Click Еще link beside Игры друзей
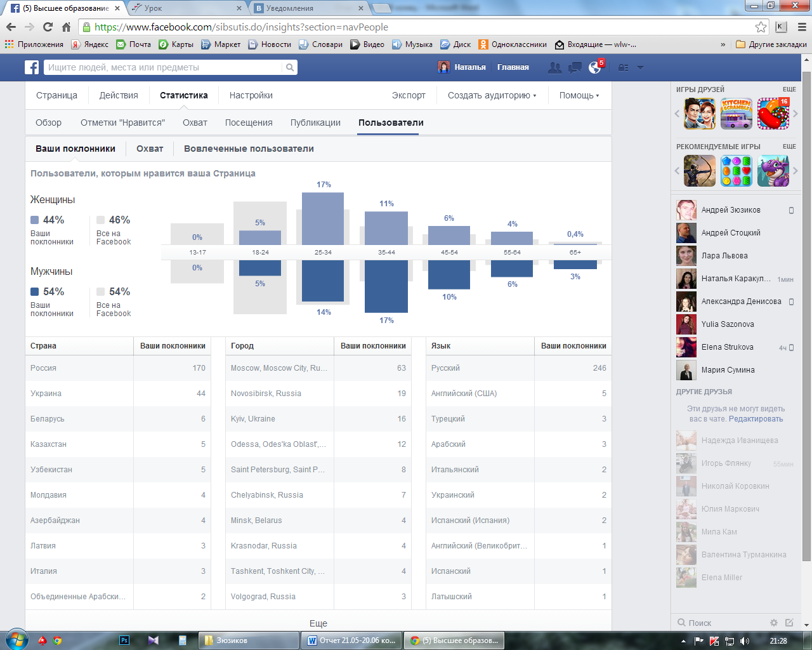The width and height of the screenshot is (812, 650). pos(789,90)
